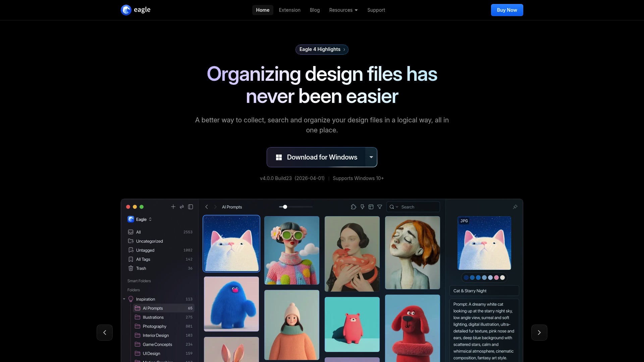Open the Eagle 4 Highlights pill link
This screenshot has width=644, height=362.
[322, 50]
